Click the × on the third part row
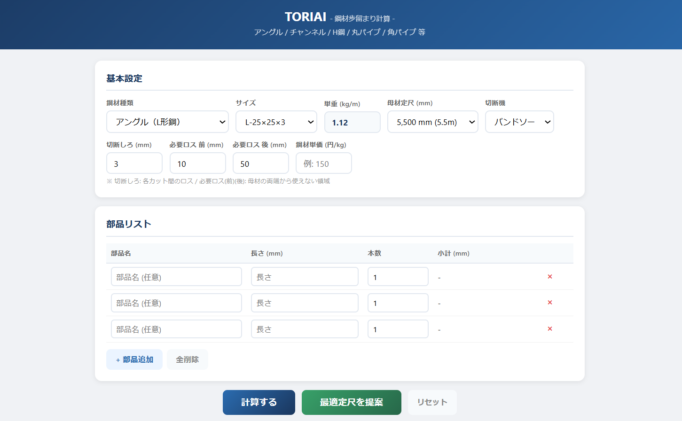The height and width of the screenshot is (421, 682). coord(549,329)
